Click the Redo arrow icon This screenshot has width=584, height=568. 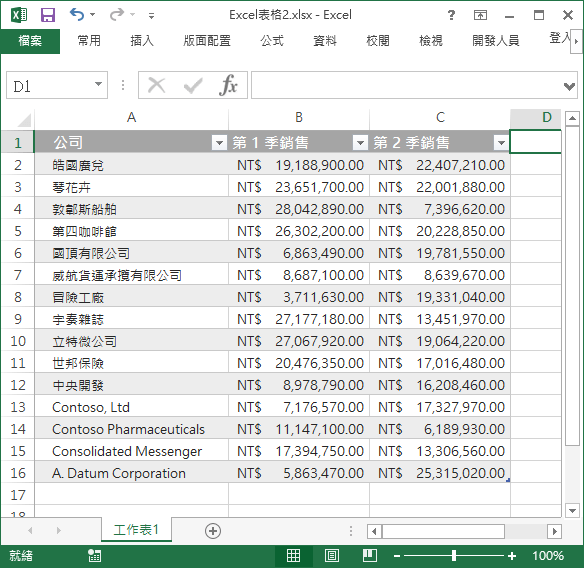tap(117, 15)
